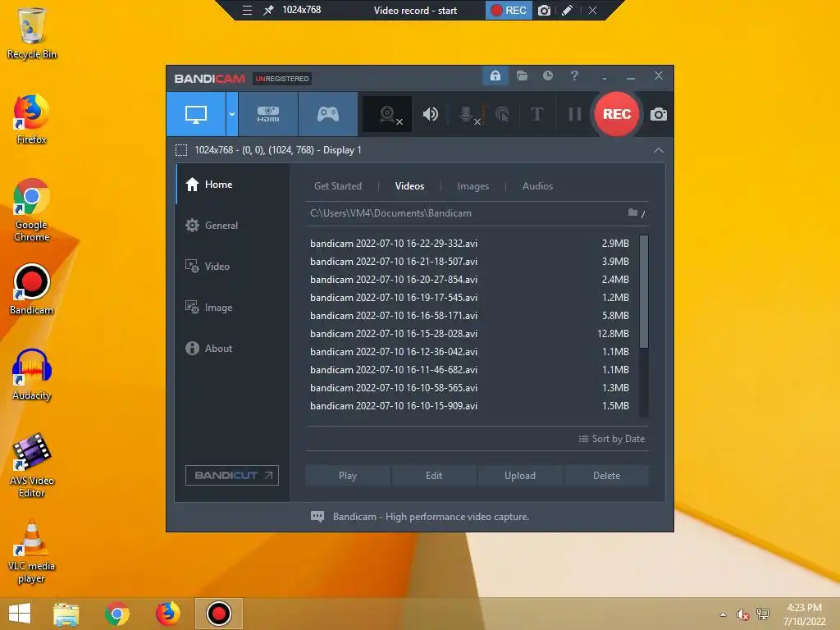Switch to Audios tab
840x630 pixels.
537,186
